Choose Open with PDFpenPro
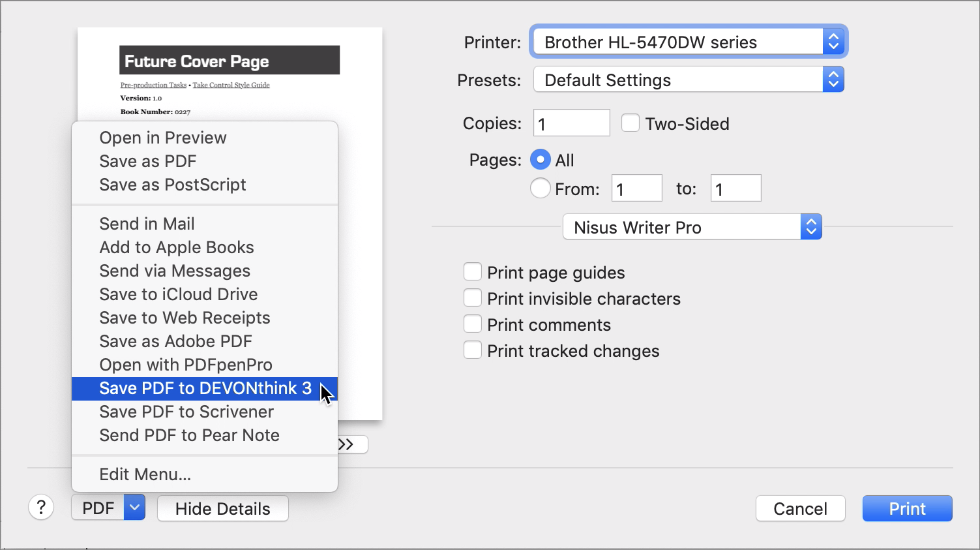The image size is (980, 550). pos(205,365)
